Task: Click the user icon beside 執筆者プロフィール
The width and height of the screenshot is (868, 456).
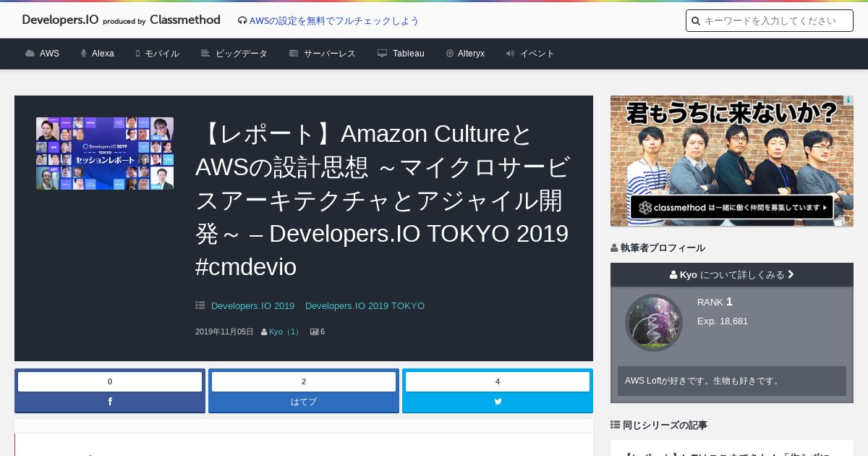Action: 614,248
